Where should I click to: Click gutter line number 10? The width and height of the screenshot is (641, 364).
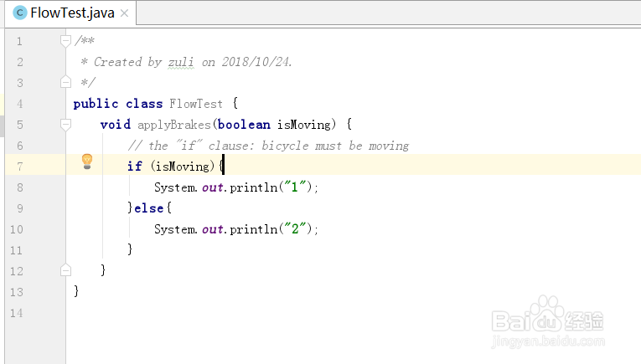tap(17, 229)
